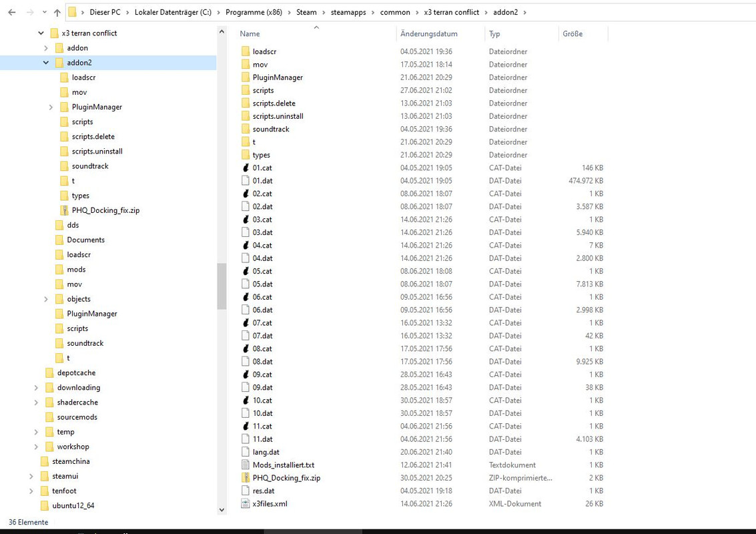Select the steamui folder in tree
756x534 pixels.
(65, 476)
